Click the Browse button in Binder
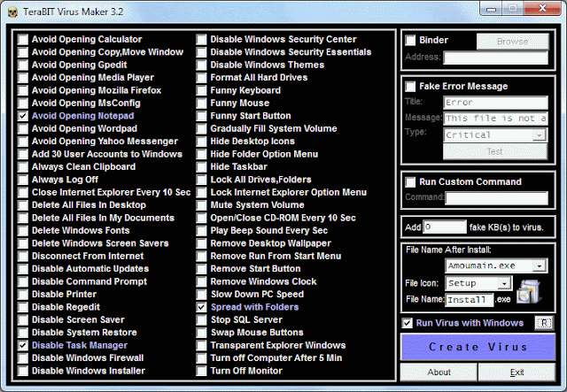This screenshot has height=392, width=567. click(x=513, y=42)
